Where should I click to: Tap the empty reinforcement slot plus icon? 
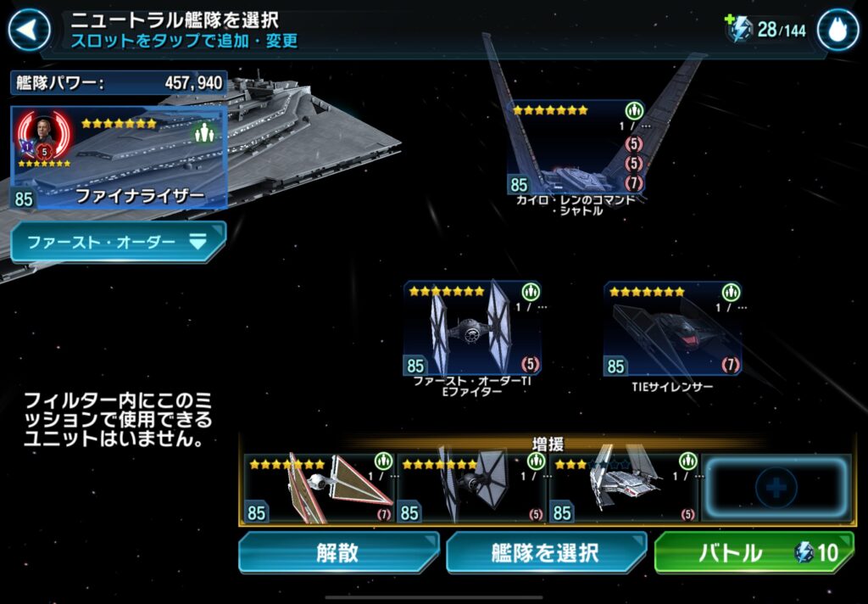pos(776,488)
